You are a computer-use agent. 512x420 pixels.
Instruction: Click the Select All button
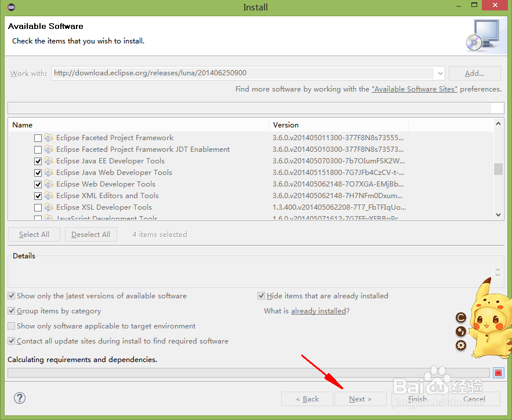pos(34,235)
